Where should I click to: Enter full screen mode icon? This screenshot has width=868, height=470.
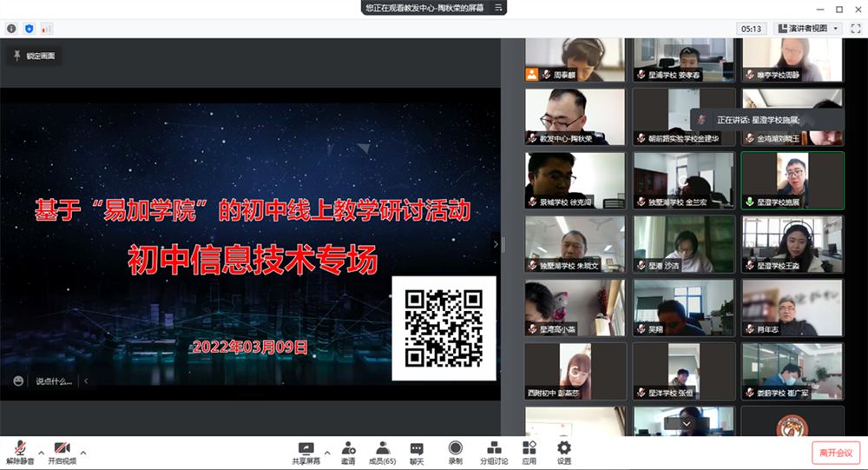(856, 29)
